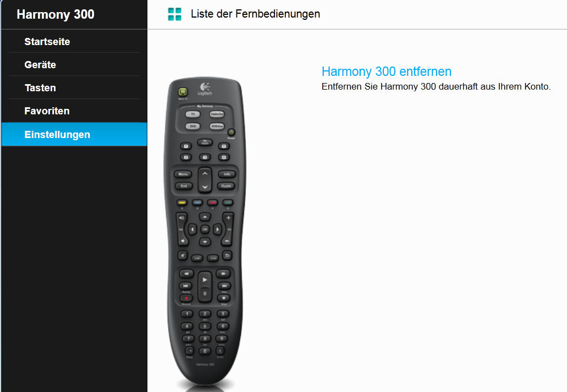Viewport: 567px width, 392px height.
Task: Click the OK button on remote's d-pad
Action: pos(205,229)
